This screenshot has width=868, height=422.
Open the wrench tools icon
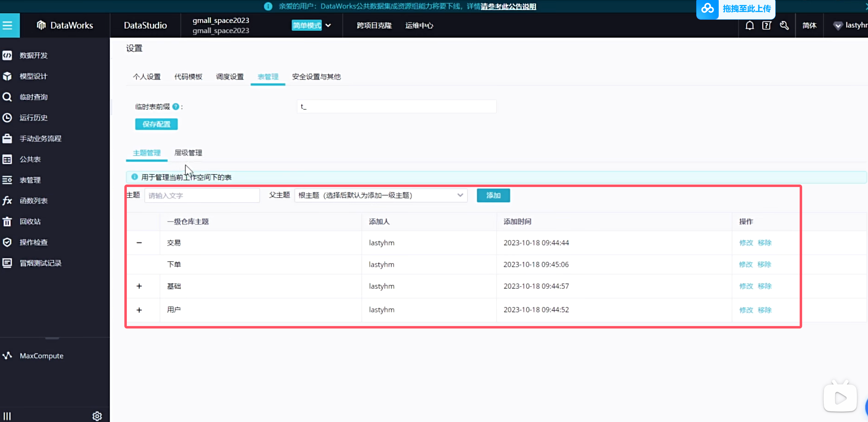785,25
